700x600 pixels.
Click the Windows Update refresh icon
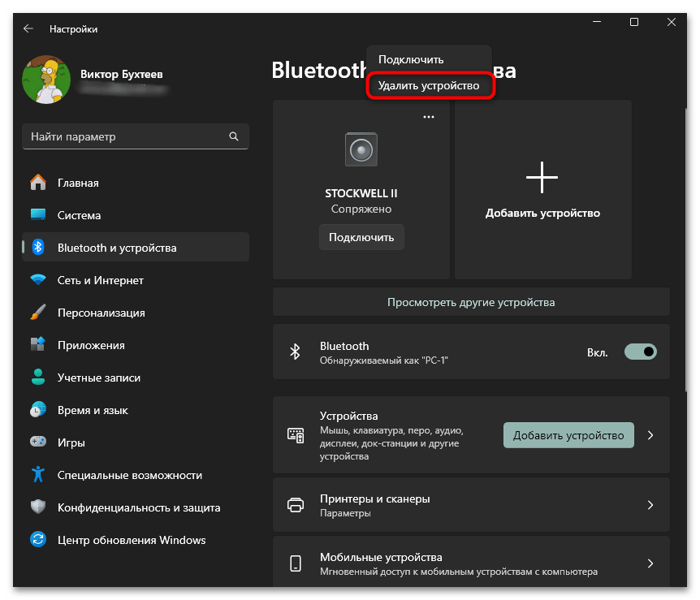(x=38, y=539)
